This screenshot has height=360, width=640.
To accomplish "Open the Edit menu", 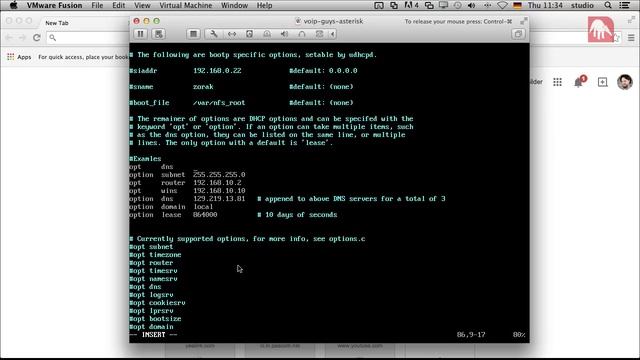I will click(118, 5).
